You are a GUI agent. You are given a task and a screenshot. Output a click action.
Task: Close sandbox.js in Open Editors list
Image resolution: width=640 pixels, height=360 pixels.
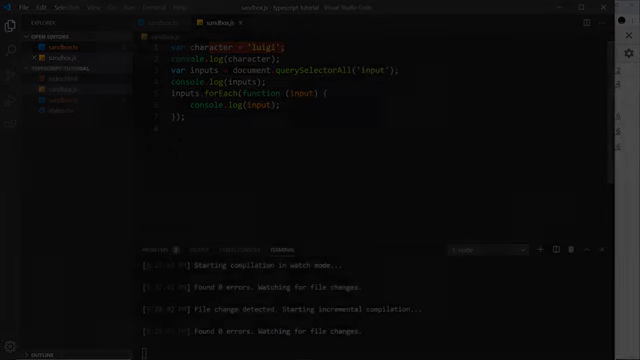coord(34,58)
